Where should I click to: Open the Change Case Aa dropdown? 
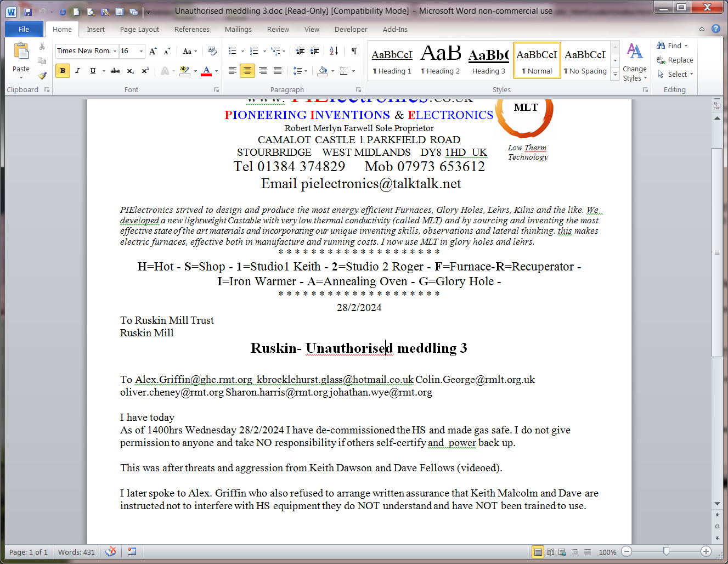(190, 51)
